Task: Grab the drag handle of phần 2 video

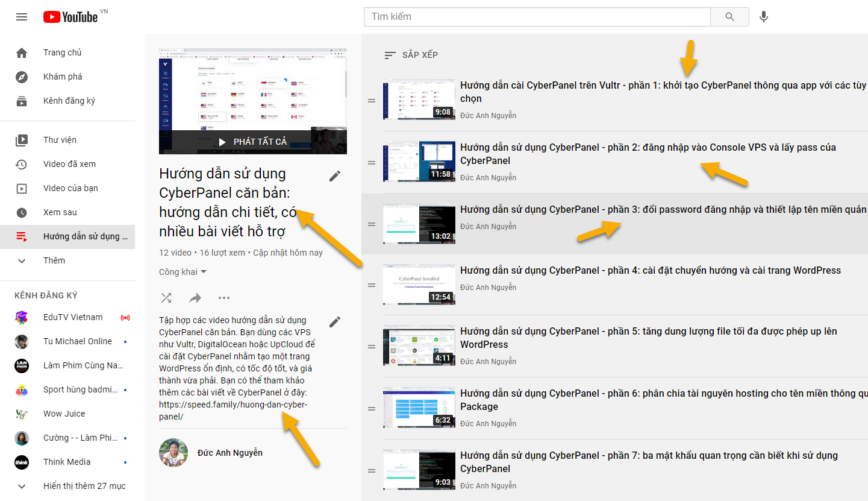Action: [x=372, y=163]
